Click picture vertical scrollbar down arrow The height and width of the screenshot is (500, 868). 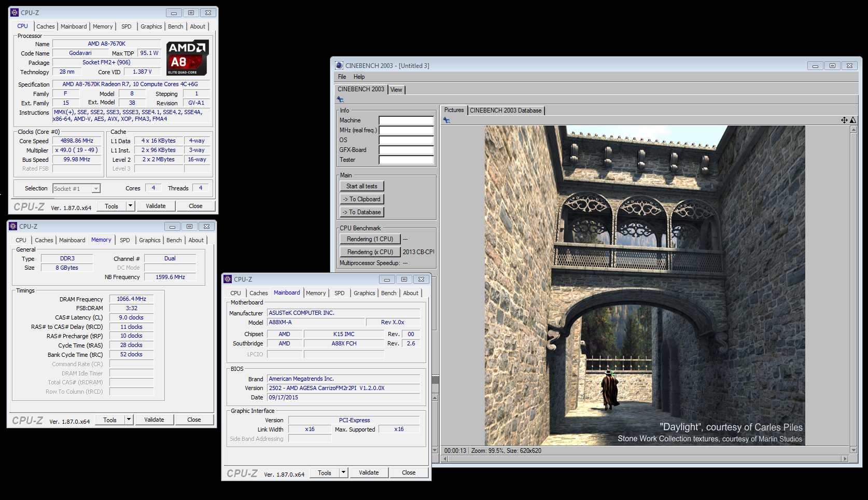853,450
